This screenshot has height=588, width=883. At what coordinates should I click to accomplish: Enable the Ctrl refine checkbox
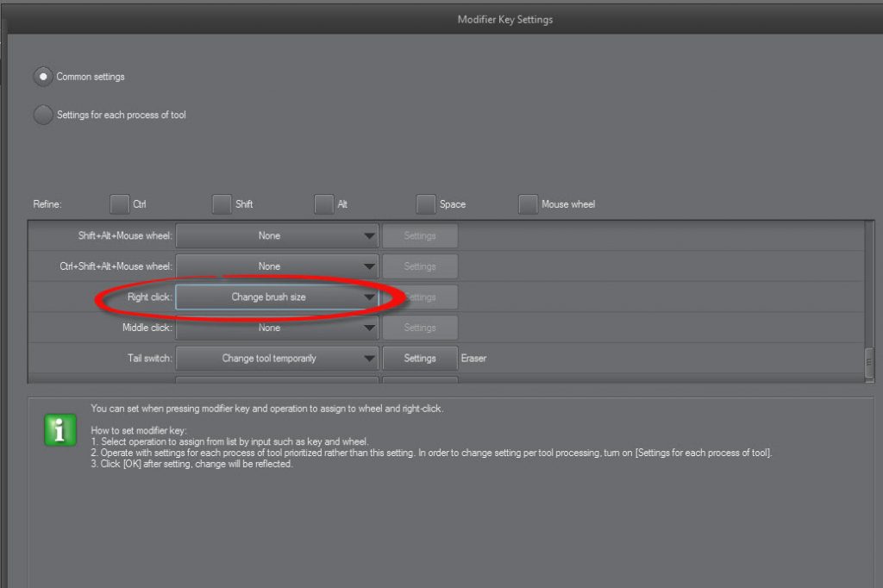(x=120, y=204)
